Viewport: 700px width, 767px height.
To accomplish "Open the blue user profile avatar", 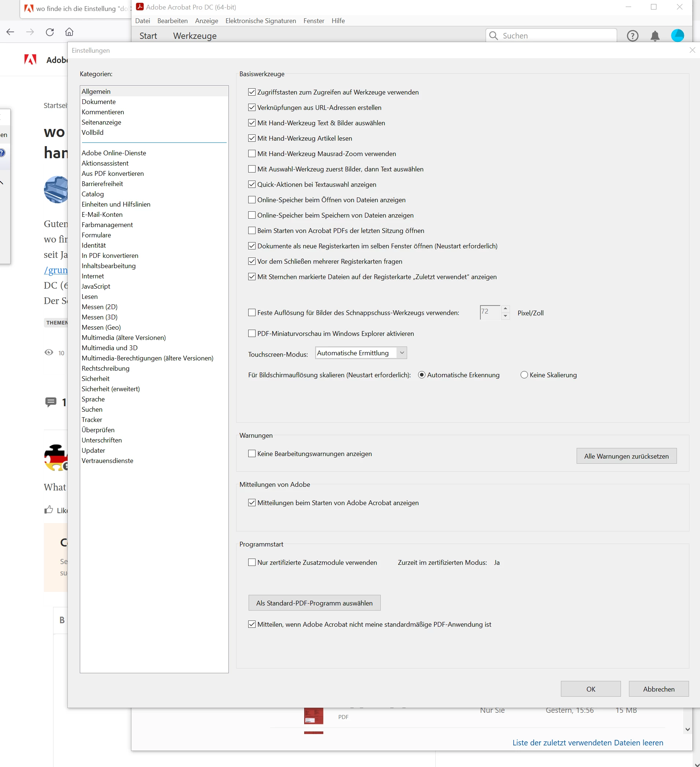I will click(677, 36).
